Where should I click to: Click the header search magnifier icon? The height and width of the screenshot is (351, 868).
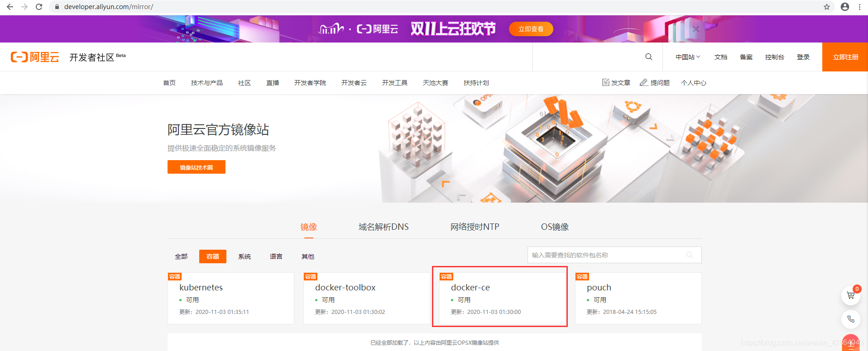click(x=649, y=57)
